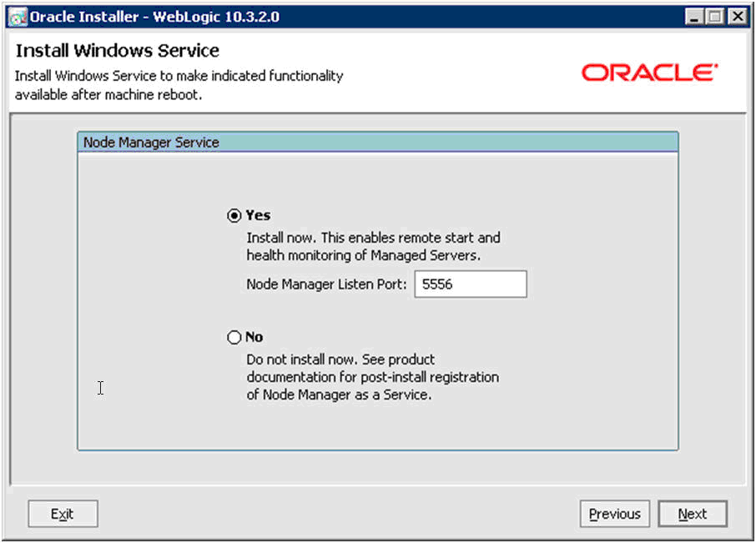The width and height of the screenshot is (756, 543).
Task: Close the Oracle Installer window
Action: 738,18
